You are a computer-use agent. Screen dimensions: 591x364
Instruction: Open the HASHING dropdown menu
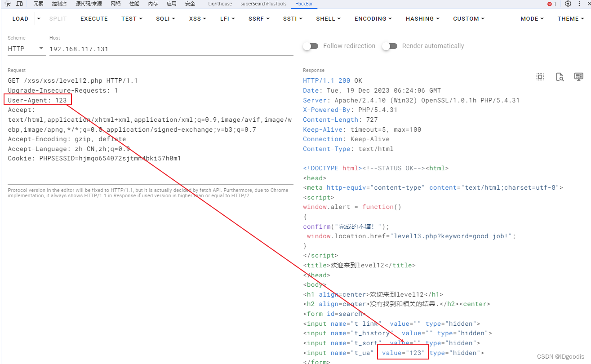pos(422,19)
